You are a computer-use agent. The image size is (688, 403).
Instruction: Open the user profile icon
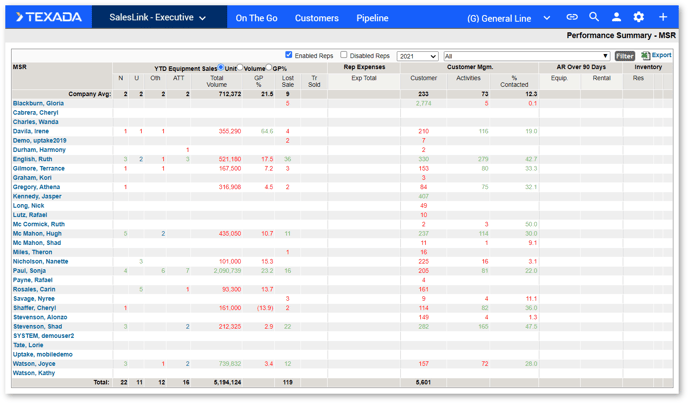pos(616,17)
